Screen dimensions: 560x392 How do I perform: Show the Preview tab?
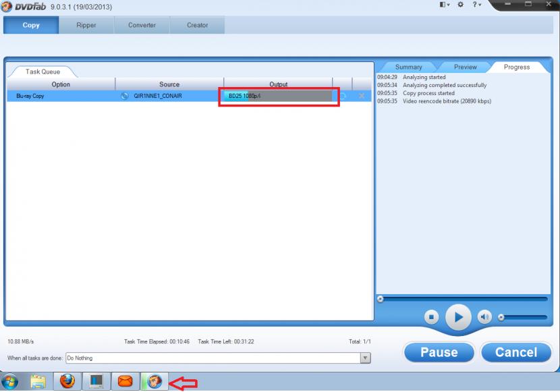[x=465, y=67]
